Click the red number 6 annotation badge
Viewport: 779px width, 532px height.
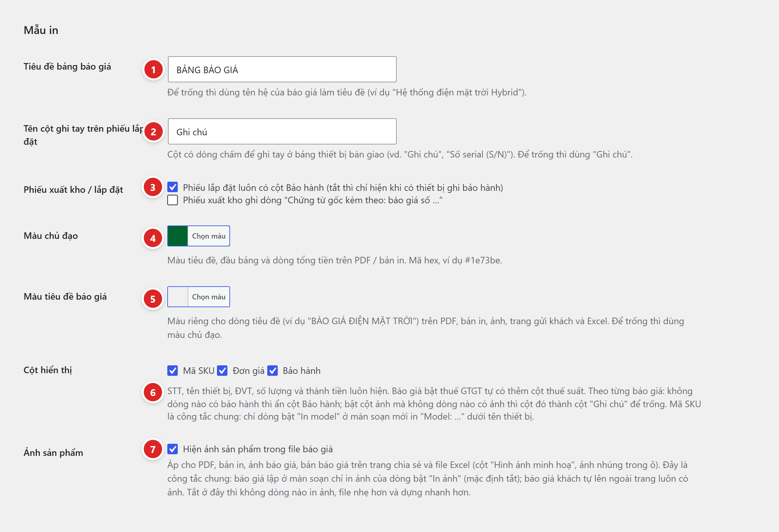coord(153,392)
